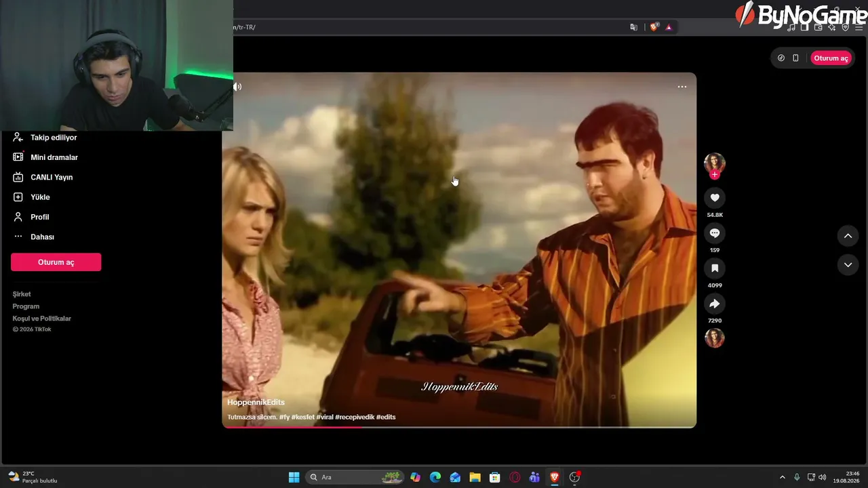
Task: Click the #recepivedik hashtag in the caption
Action: tap(355, 418)
